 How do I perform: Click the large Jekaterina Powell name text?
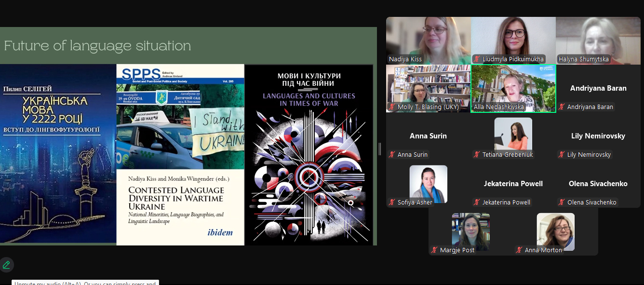coord(513,184)
